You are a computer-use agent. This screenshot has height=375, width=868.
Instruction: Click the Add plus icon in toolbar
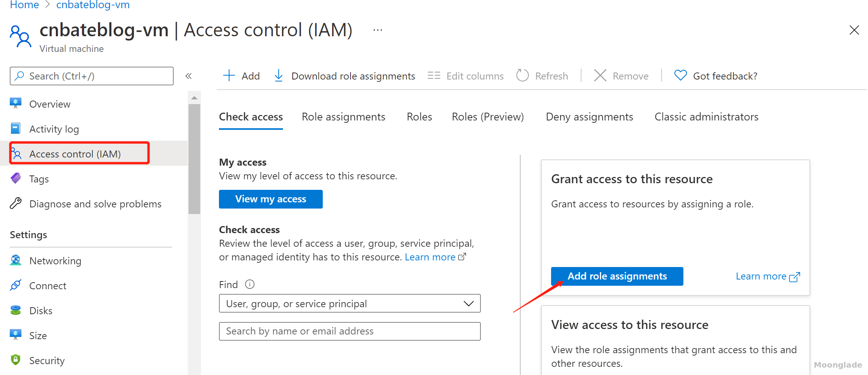[x=229, y=76]
